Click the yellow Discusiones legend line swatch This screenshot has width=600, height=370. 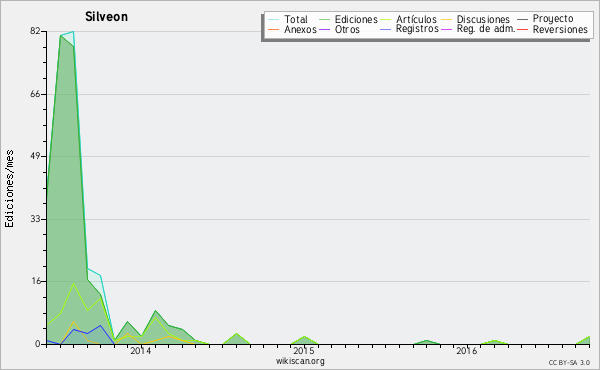point(447,19)
